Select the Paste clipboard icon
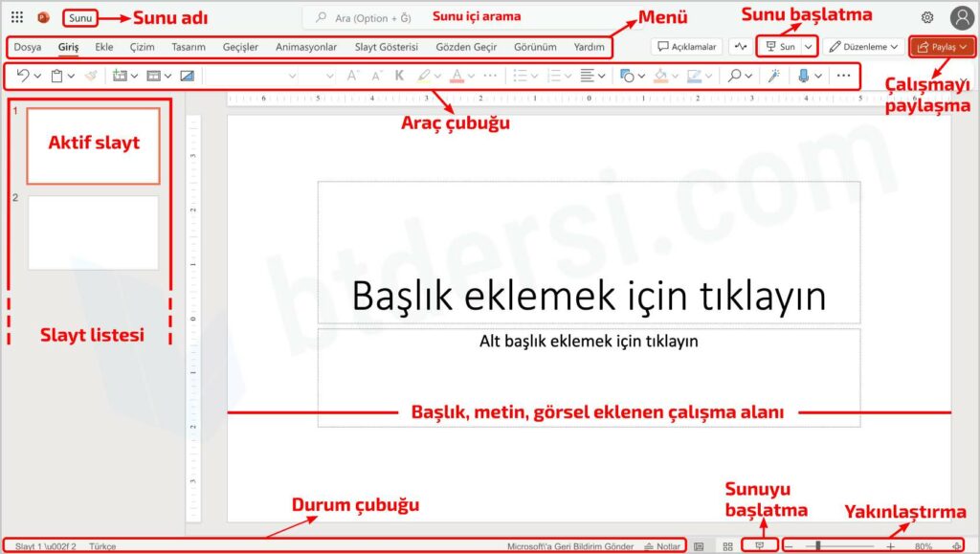980x554 pixels. (56, 76)
